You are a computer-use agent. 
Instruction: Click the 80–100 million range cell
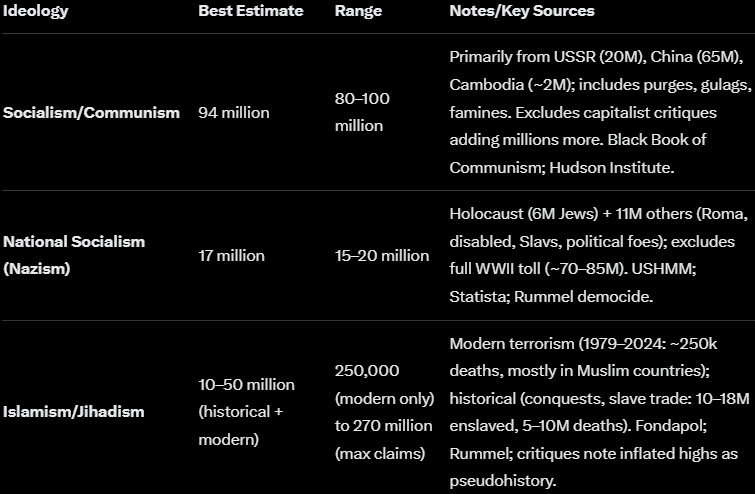pos(362,112)
